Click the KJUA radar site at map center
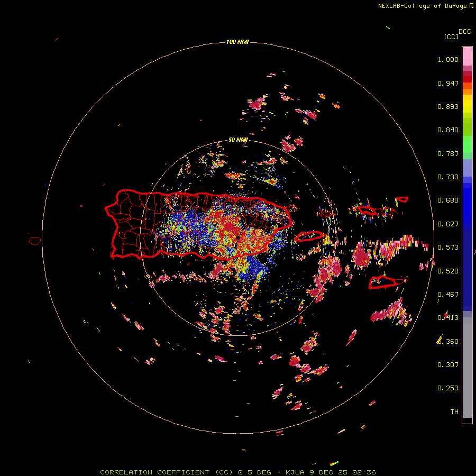This screenshot has width=476, height=476. [237, 237]
